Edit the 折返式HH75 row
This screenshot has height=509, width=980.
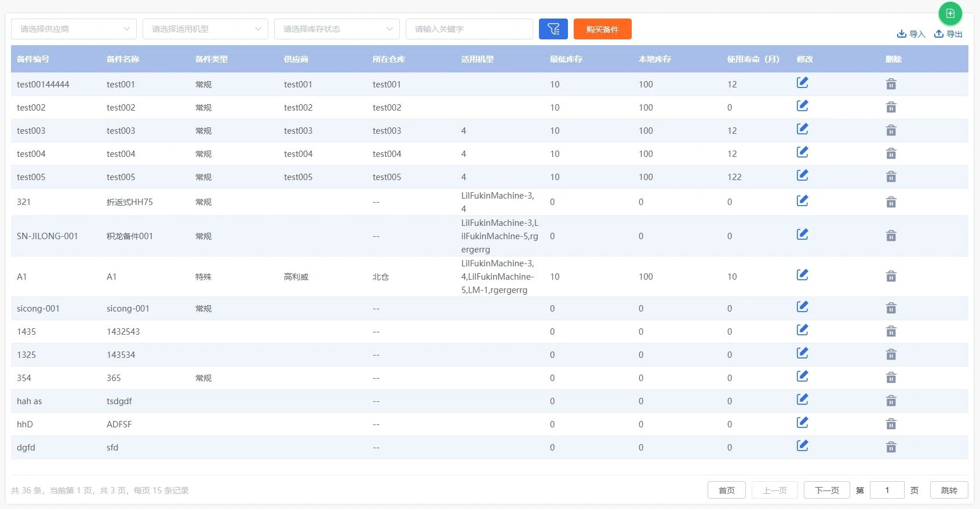click(802, 200)
